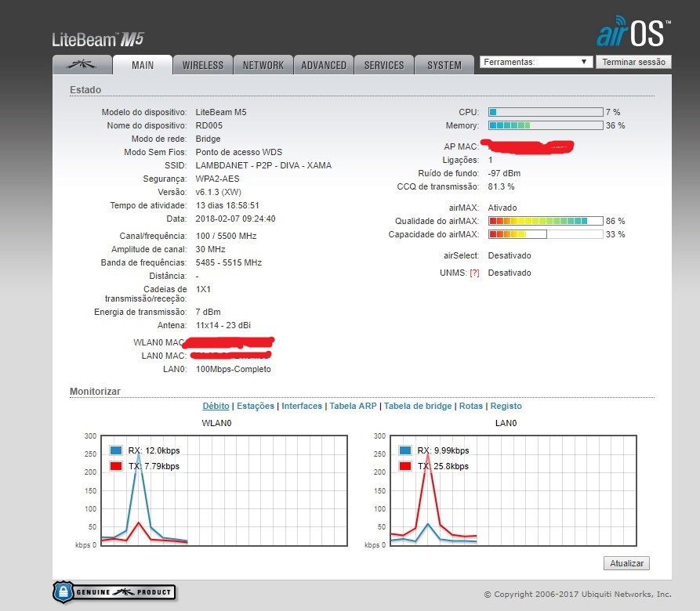Image resolution: width=700 pixels, height=611 pixels.
Task: Click the 100Mbps-Completo LAN0 value
Action: [233, 369]
